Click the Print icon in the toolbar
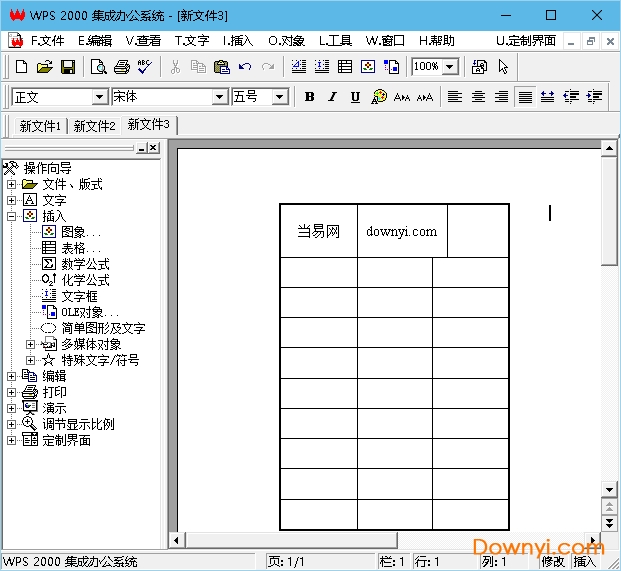The width and height of the screenshot is (621, 571). click(121, 67)
